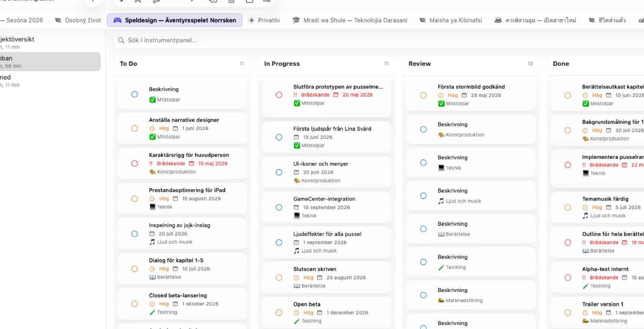Screen dimensions: 644x329
Task: Check off Prestandaoptimering för iPad
Action: pos(135,199)
